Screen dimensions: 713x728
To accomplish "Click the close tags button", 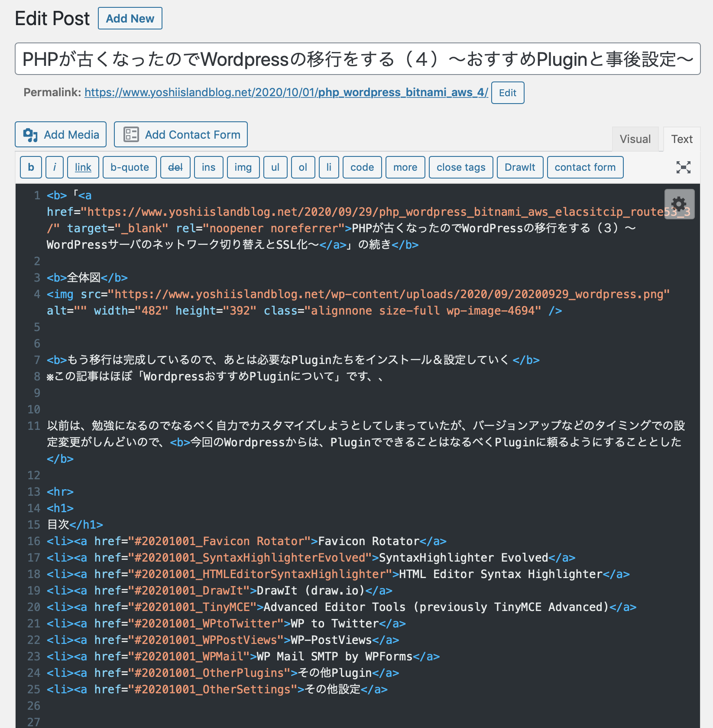I will click(461, 167).
